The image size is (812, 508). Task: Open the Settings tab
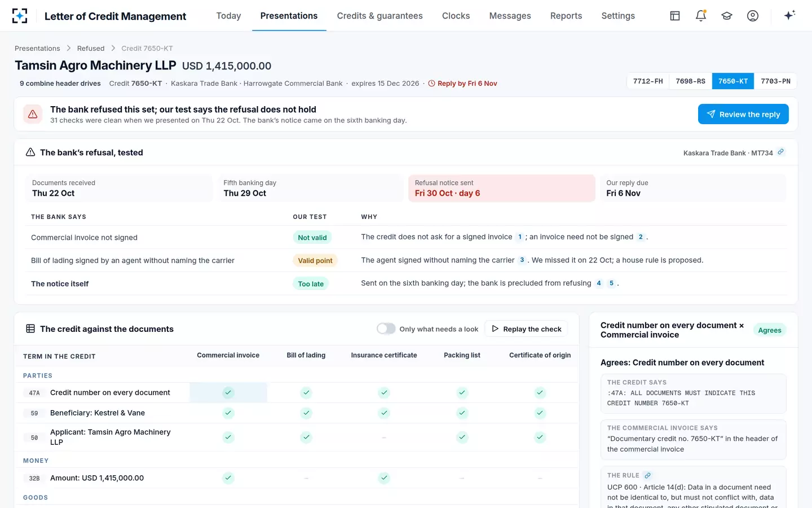[x=618, y=16]
